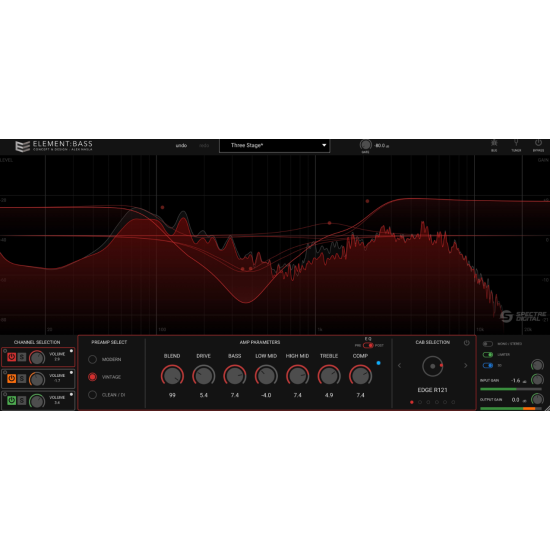Click the Bass knob

(235, 376)
